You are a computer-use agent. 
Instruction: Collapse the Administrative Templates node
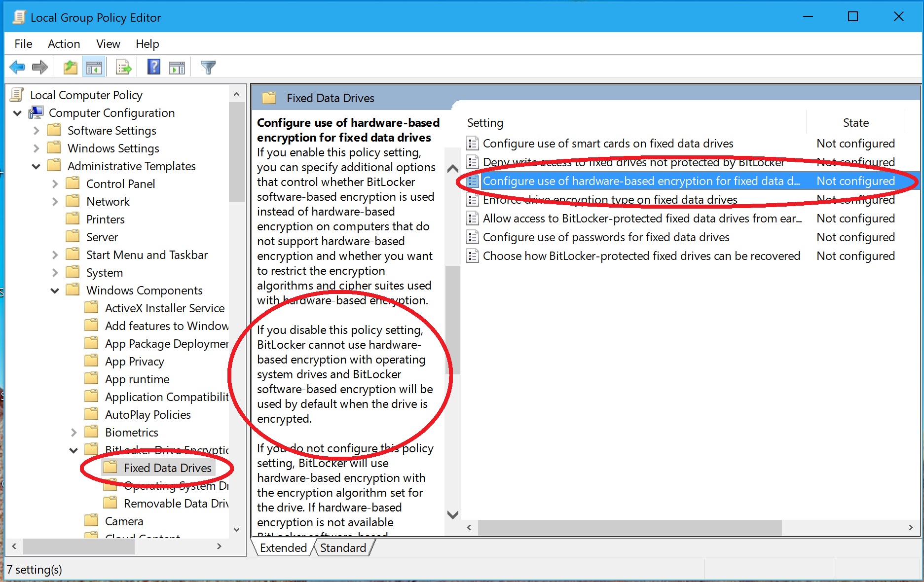click(36, 166)
